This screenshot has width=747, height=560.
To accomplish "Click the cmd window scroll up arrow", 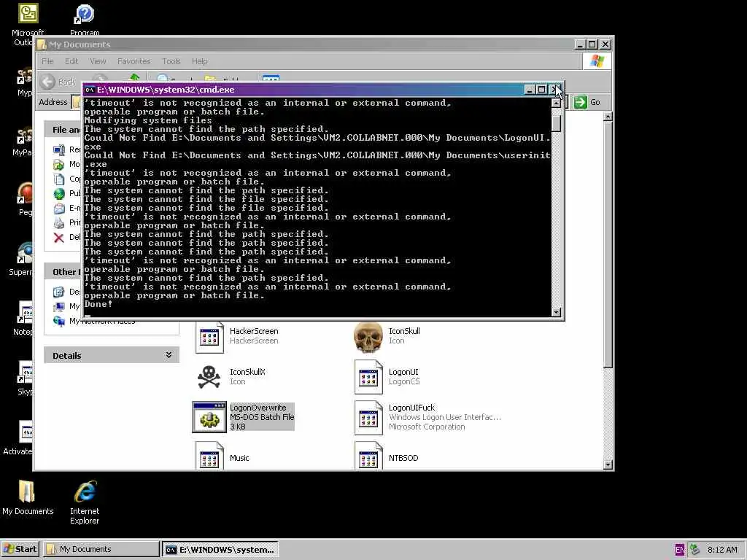I will click(x=556, y=103).
